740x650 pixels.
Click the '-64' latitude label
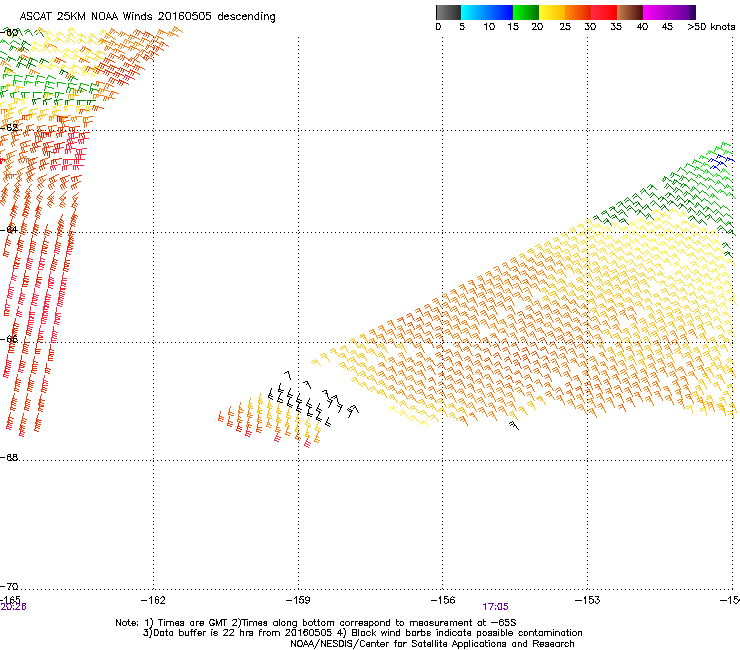coord(9,229)
